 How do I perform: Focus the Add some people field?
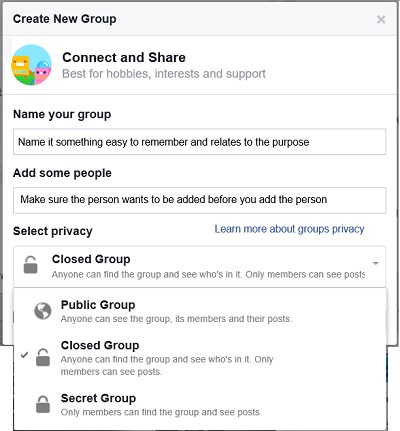(200, 200)
